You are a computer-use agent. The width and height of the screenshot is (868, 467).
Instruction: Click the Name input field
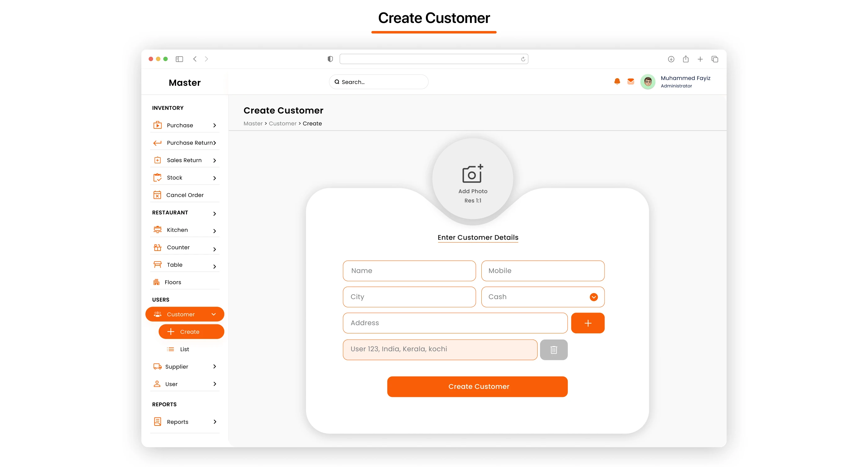pyautogui.click(x=409, y=271)
